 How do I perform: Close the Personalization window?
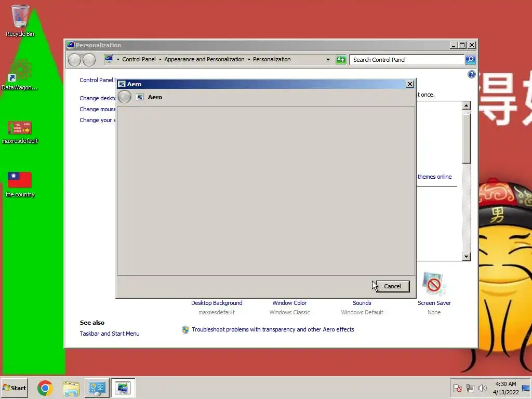click(x=472, y=45)
